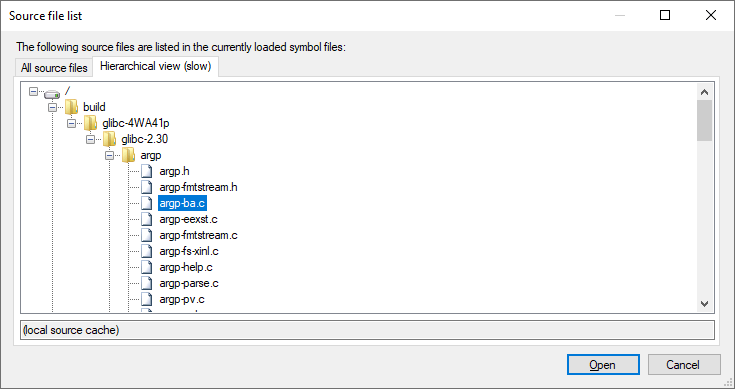
Task: Click the root drive icon
Action: [52, 94]
